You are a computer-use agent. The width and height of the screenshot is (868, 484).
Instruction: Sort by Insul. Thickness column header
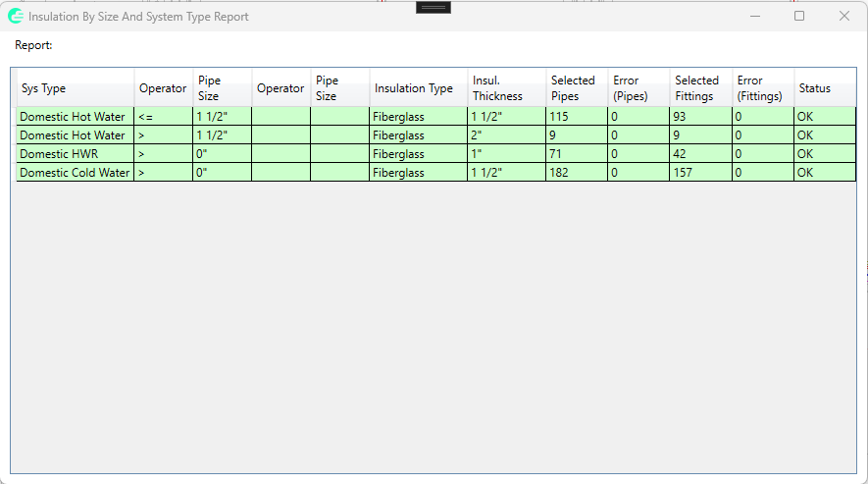click(506, 88)
